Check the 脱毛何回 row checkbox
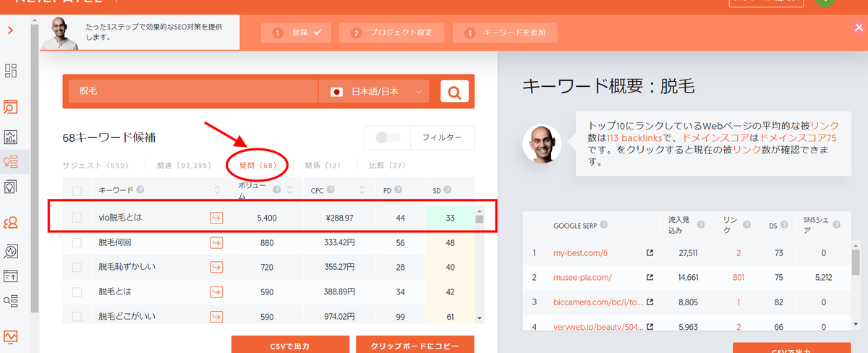The image size is (868, 353). click(77, 242)
